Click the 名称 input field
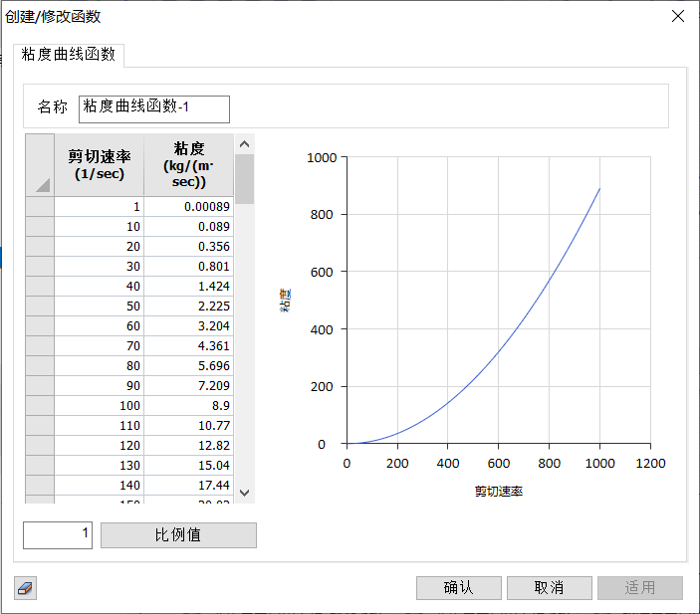The height and width of the screenshot is (614, 700). point(154,108)
